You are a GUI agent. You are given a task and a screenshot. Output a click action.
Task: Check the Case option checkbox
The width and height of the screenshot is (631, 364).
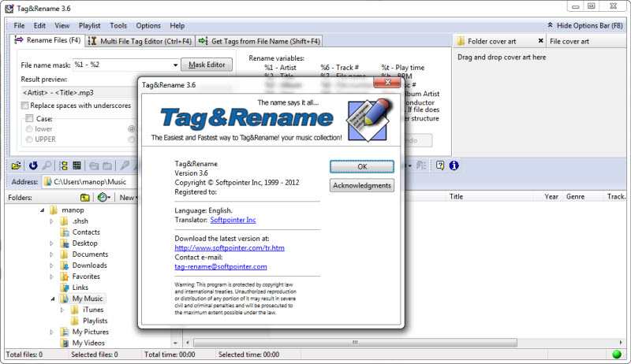[x=29, y=118]
